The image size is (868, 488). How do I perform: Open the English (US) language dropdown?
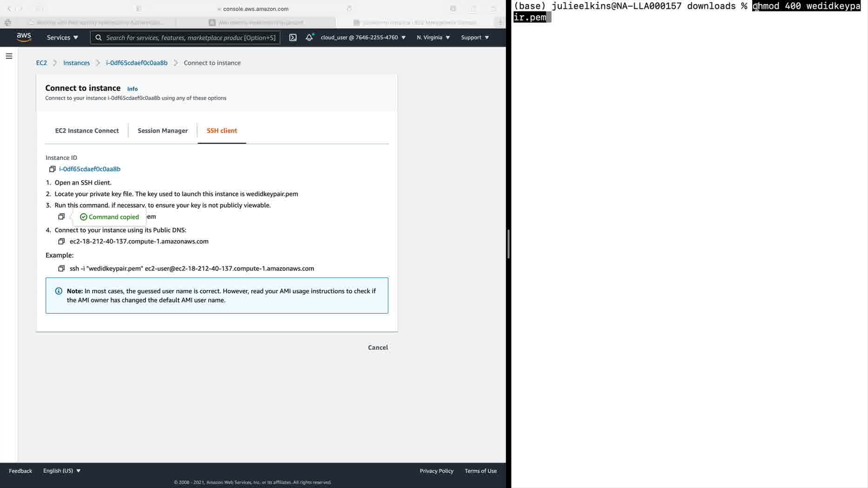[x=62, y=471]
